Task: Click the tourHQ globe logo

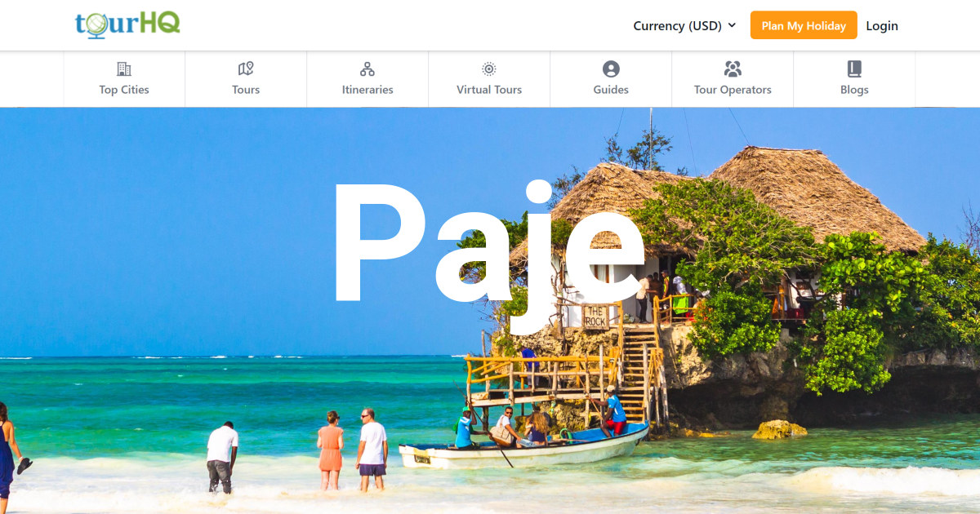Action: tap(98, 24)
